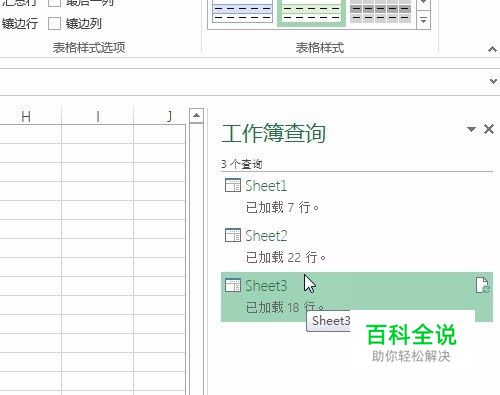
Task: Close the 工作簿查询 workbook queries pane
Action: (489, 129)
